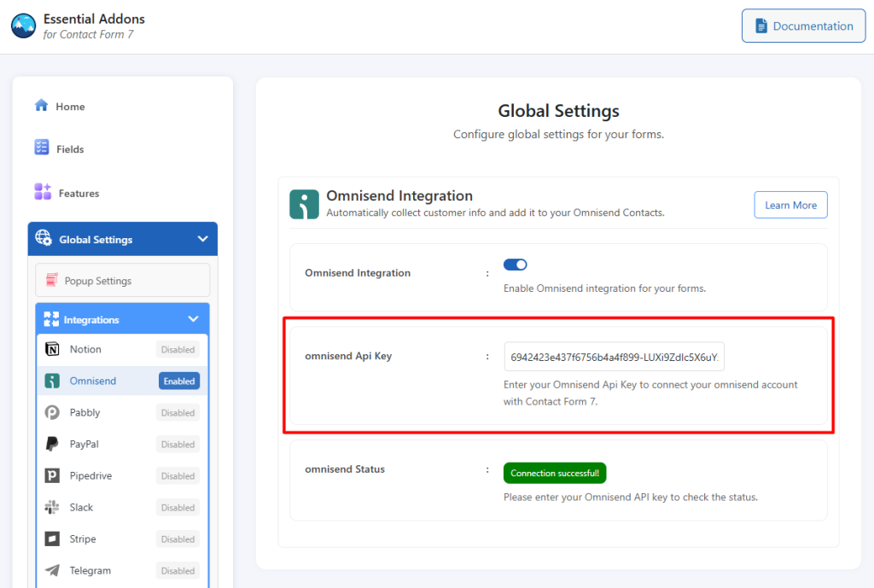Click the document icon in Documentation button

760,26
